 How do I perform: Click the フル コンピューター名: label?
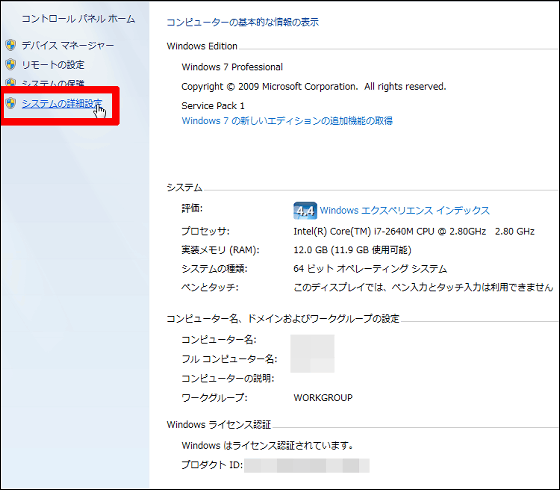(x=229, y=359)
